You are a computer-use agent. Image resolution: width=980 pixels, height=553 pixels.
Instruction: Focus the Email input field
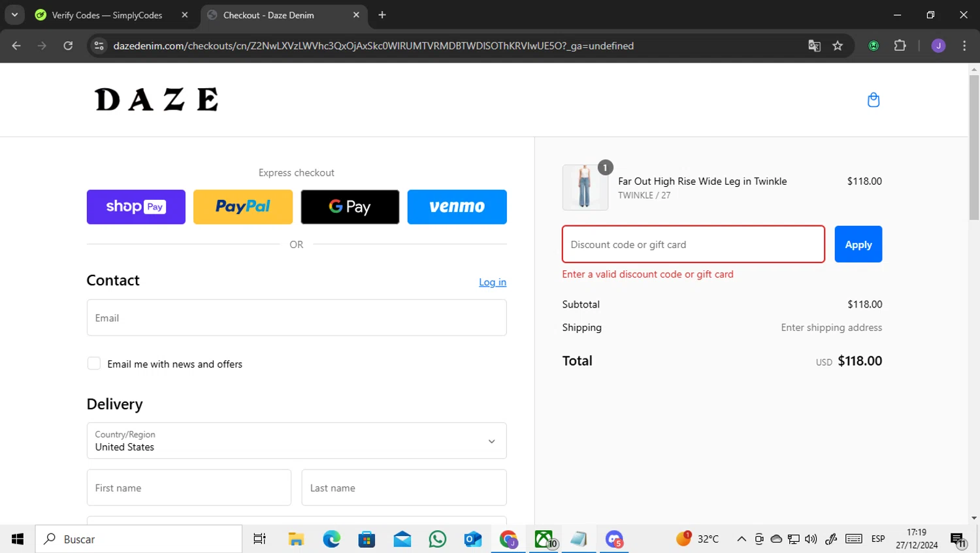tap(297, 318)
